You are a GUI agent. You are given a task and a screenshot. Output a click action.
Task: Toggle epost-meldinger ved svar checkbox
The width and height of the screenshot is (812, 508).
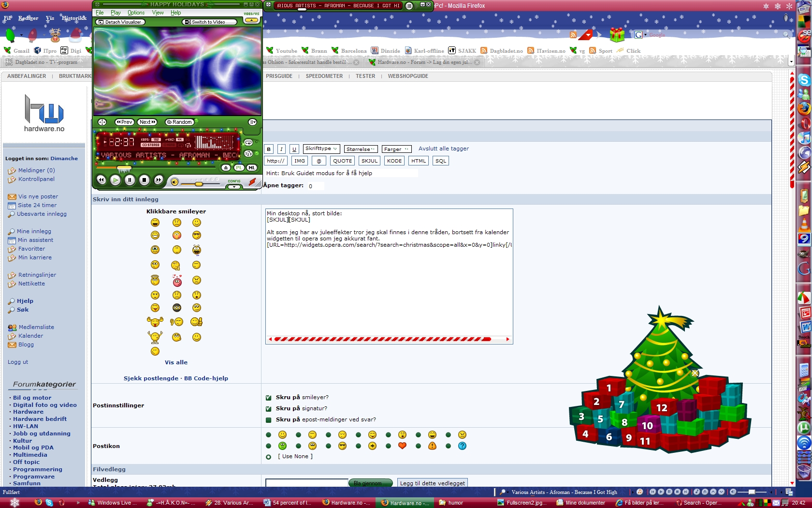click(268, 420)
